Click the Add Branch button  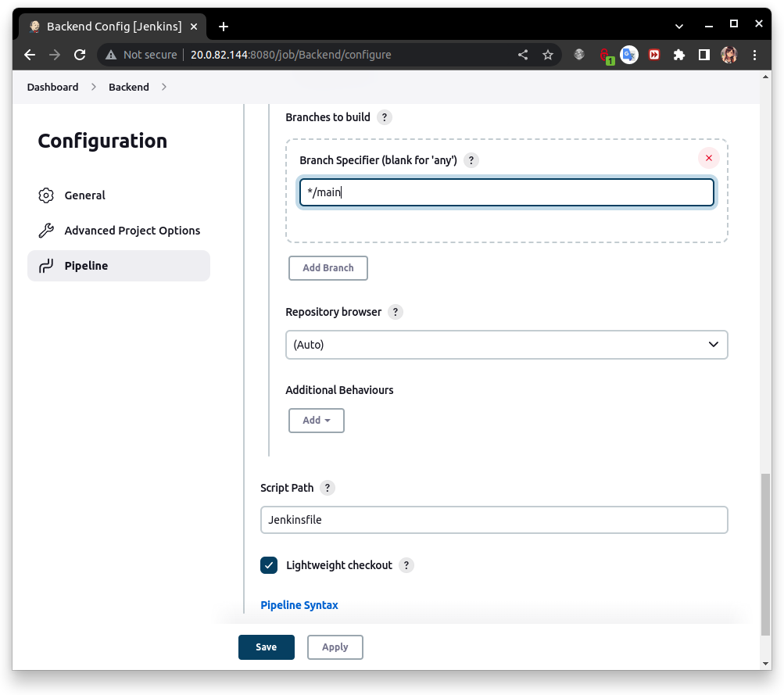(328, 267)
